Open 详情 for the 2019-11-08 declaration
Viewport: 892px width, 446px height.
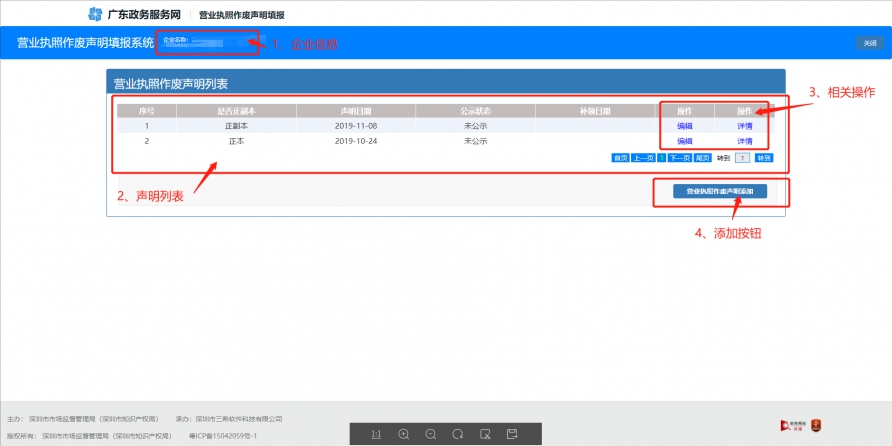pyautogui.click(x=745, y=126)
